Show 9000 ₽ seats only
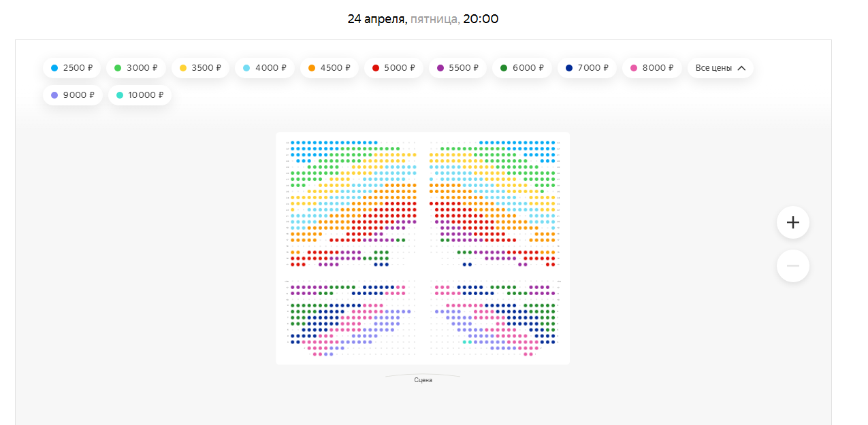The height and width of the screenshot is (425, 868). click(x=72, y=95)
